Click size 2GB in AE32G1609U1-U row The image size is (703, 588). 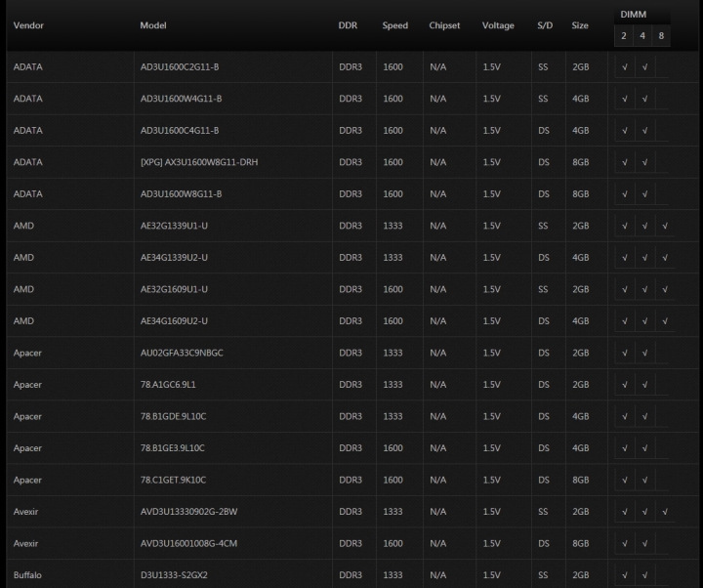[581, 289]
